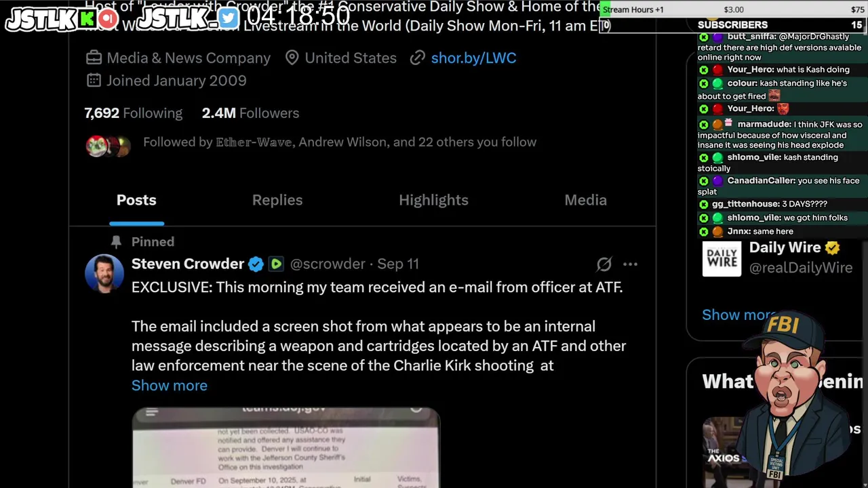Click shlomo_vile's message 'we got him folks'
Screen dimensions: 868x488
click(x=816, y=218)
